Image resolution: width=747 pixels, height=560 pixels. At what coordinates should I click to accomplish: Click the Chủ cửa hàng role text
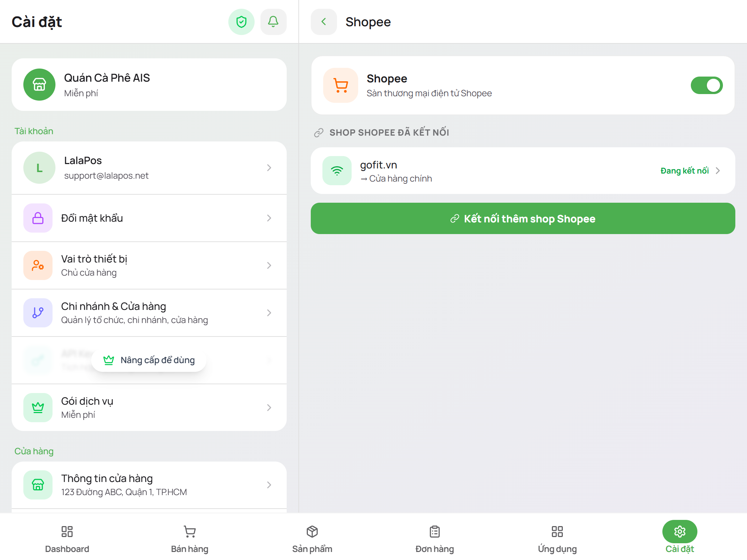point(89,273)
